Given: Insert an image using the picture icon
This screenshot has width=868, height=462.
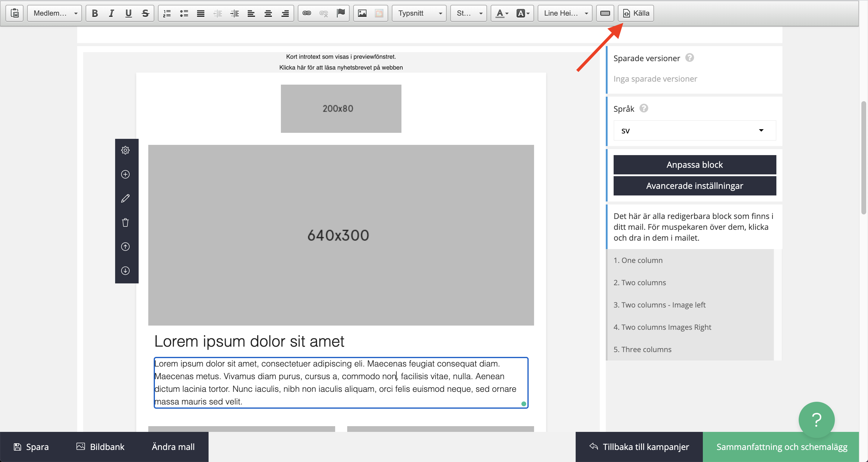Looking at the screenshot, I should click(362, 13).
